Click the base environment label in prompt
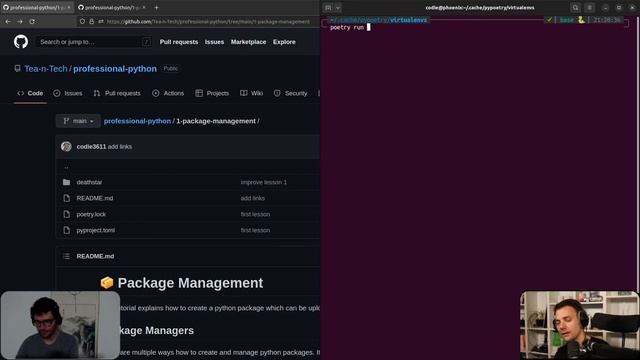 567,20
